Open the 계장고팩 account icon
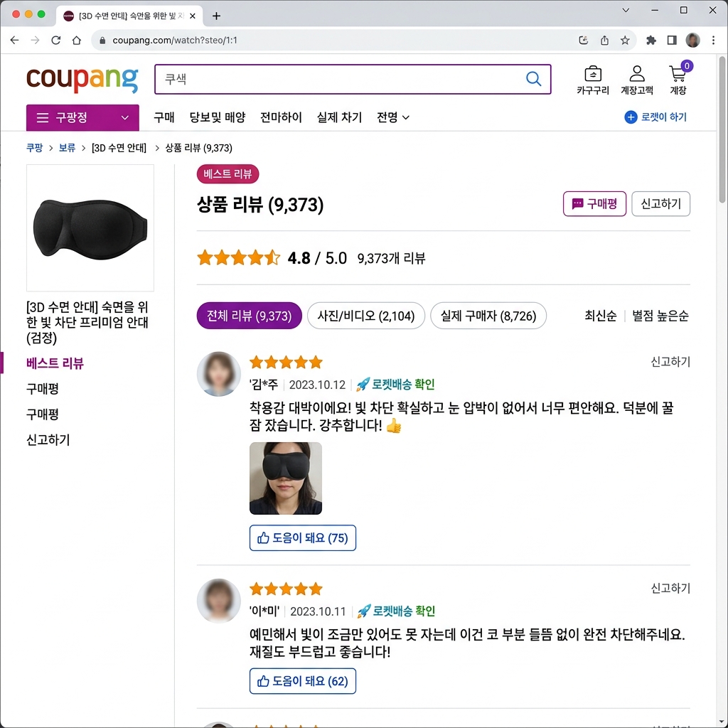 636,73
